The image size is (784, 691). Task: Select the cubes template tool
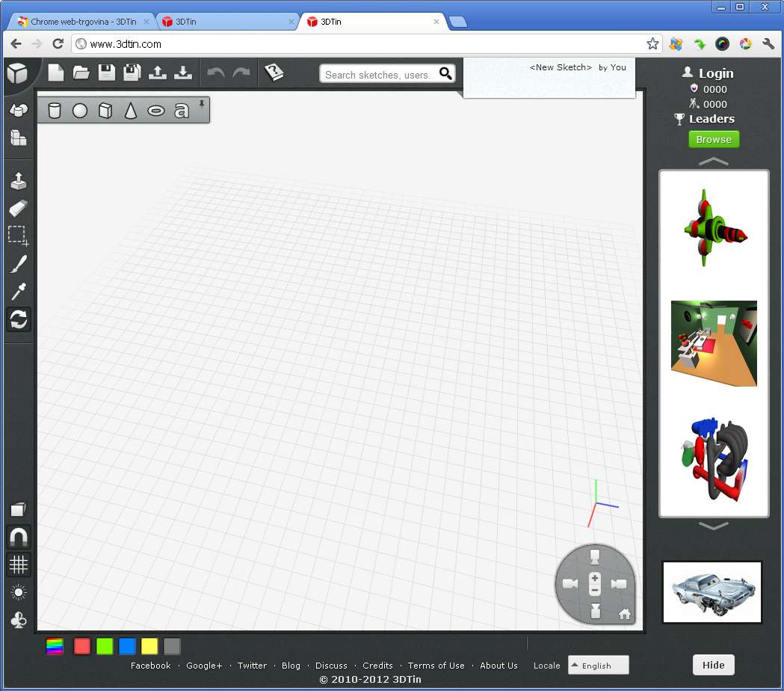(x=19, y=138)
